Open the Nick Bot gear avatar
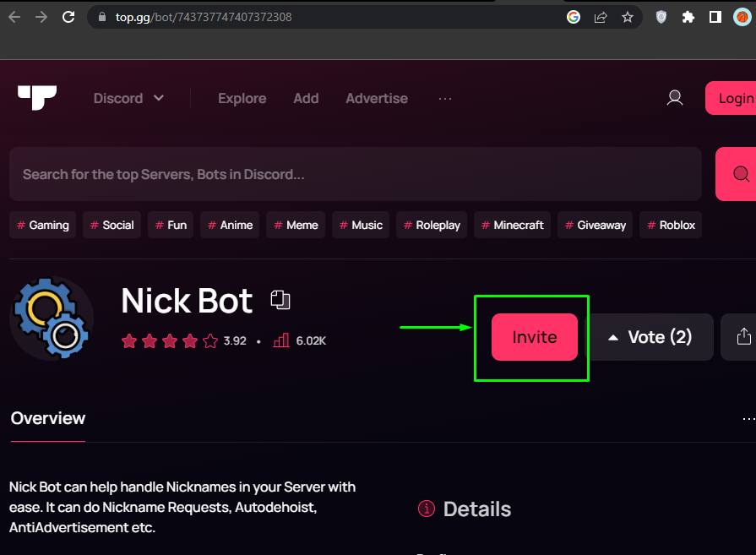The height and width of the screenshot is (555, 756). [x=52, y=318]
